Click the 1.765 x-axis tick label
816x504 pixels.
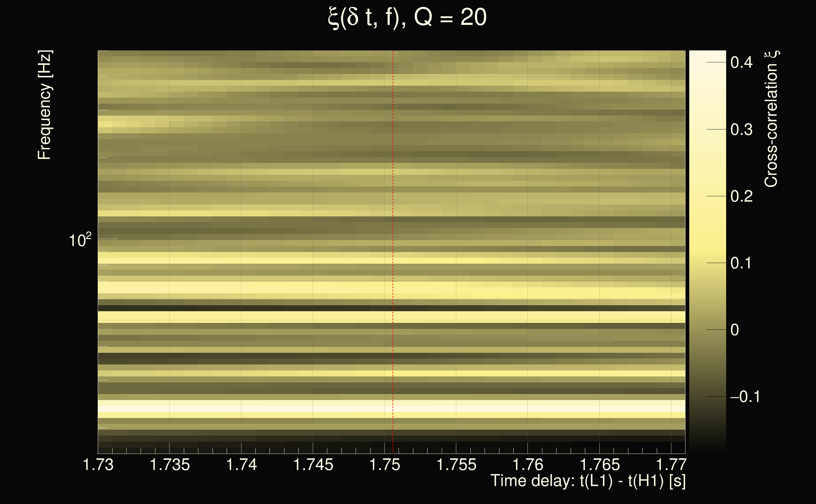click(599, 465)
